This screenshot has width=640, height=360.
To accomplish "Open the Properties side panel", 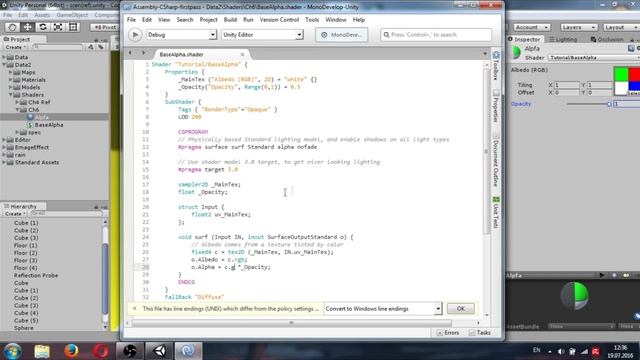I will [496, 106].
